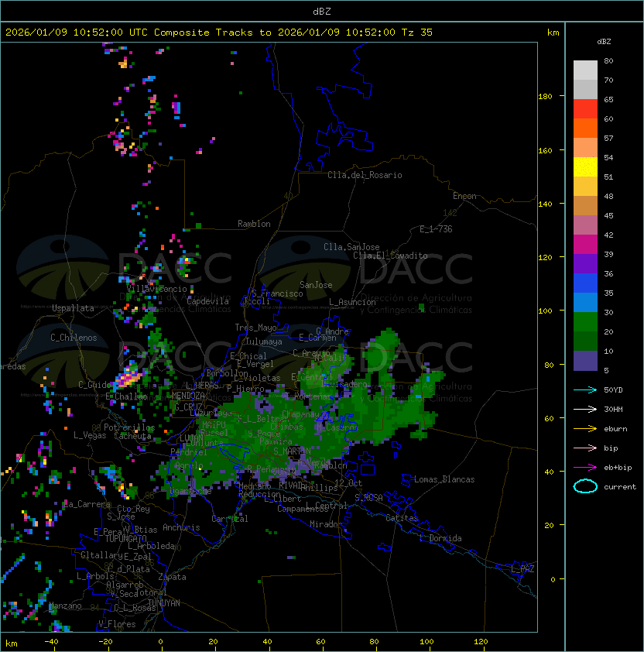Click the 'Tulumaya' map label
The width and height of the screenshot is (644, 652).
[x=264, y=341]
